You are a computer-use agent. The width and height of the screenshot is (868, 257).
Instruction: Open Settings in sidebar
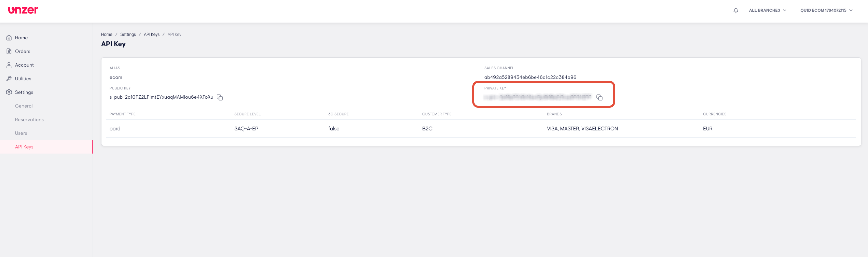[24, 92]
